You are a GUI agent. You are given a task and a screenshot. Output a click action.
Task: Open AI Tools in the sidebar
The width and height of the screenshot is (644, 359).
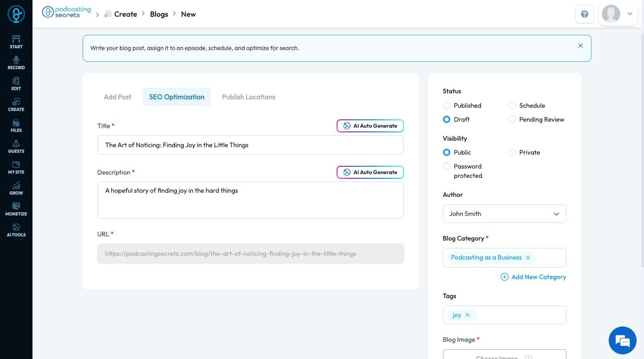[x=16, y=230]
